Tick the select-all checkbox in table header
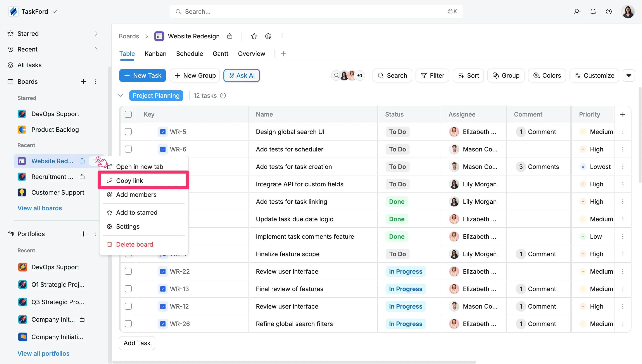Screen dimensions: 642x364 [128, 114]
